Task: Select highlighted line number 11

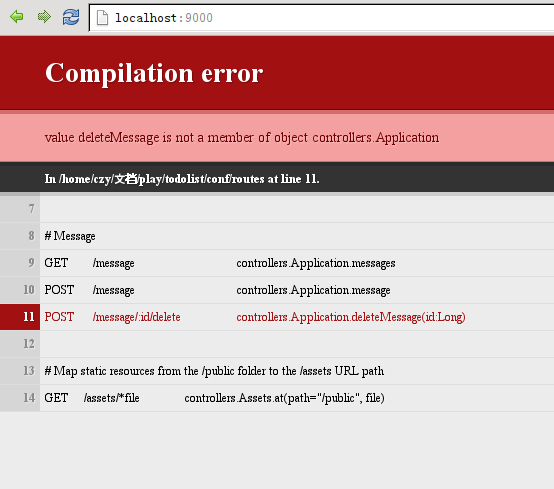Action: [29, 317]
